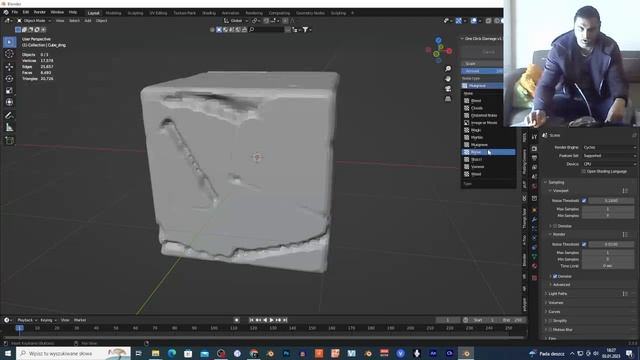
Task: Select the Scale tool
Action: pos(9,91)
